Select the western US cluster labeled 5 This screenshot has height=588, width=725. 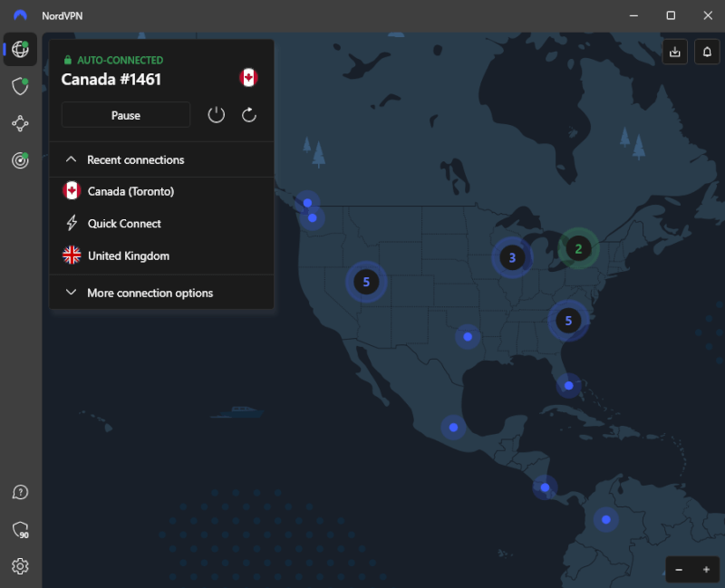point(366,282)
